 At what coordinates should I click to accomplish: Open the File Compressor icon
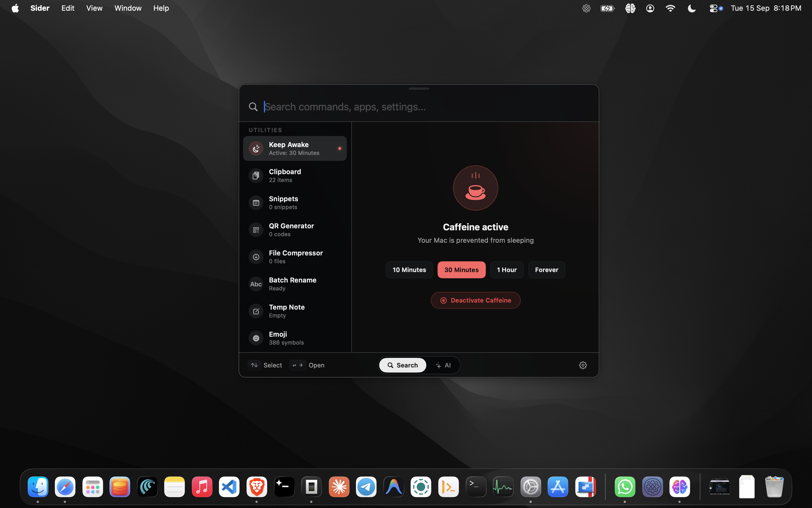point(256,257)
